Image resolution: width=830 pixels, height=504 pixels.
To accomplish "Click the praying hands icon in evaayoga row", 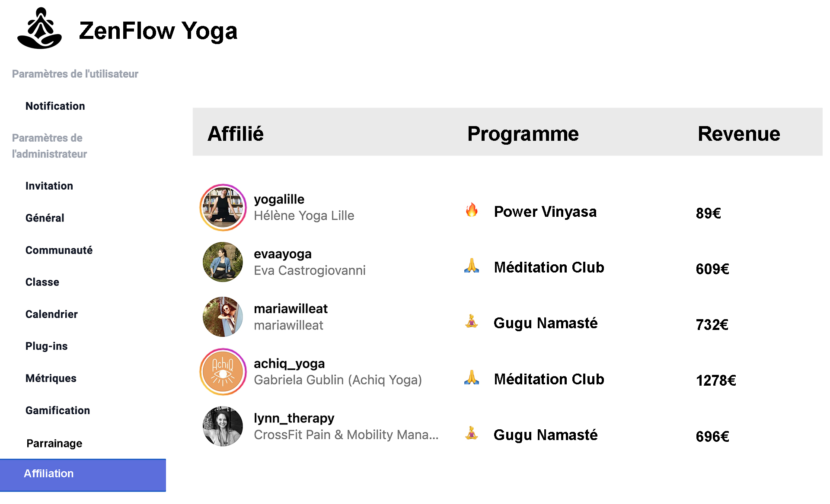I will point(472,266).
